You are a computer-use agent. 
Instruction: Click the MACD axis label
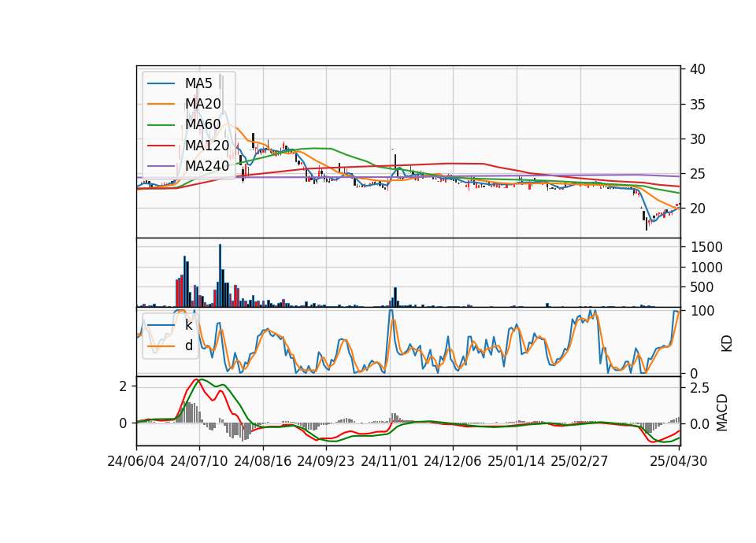pos(722,412)
